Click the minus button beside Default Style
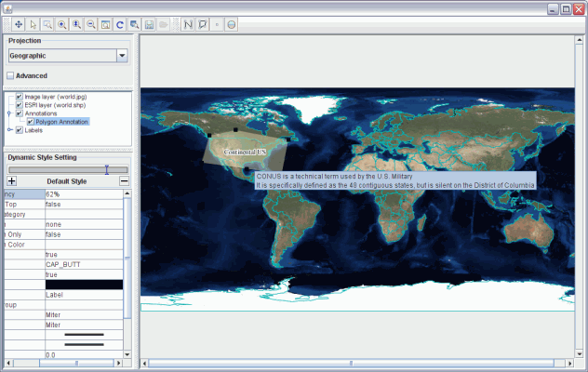 pyautogui.click(x=124, y=180)
